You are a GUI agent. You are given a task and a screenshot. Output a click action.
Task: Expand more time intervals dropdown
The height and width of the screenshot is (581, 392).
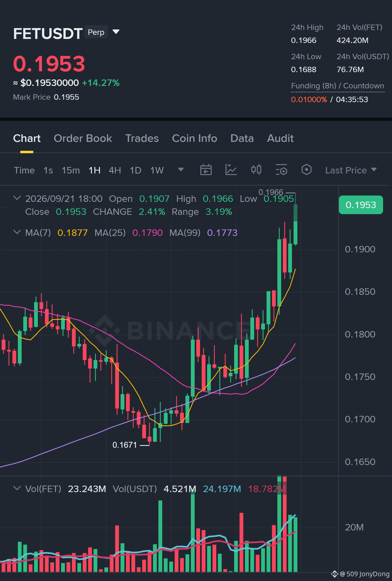[x=181, y=170]
